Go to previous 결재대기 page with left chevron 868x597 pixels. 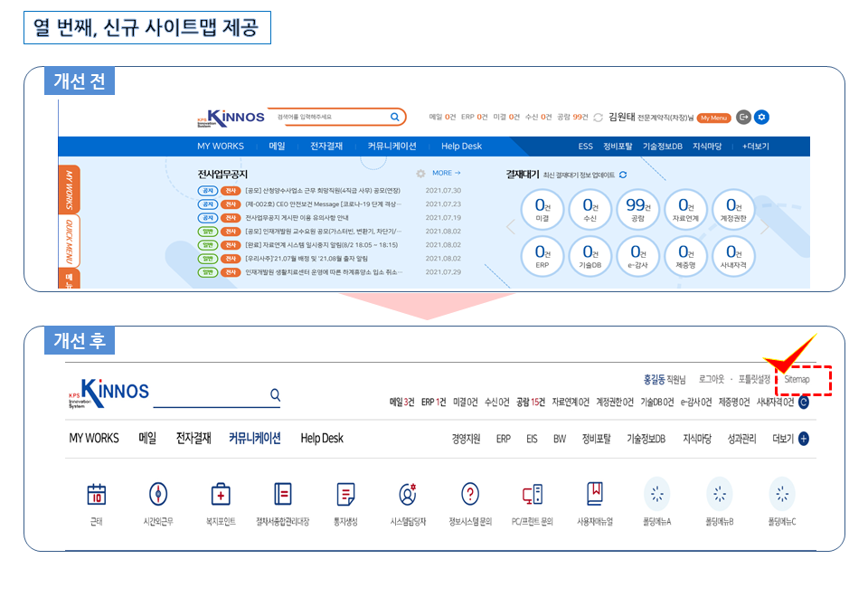coord(510,227)
